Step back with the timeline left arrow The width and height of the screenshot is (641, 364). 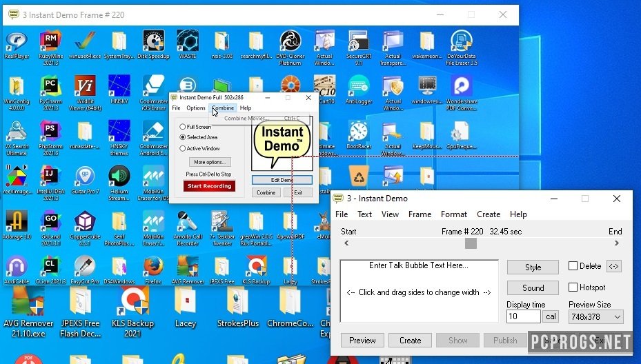pos(346,243)
